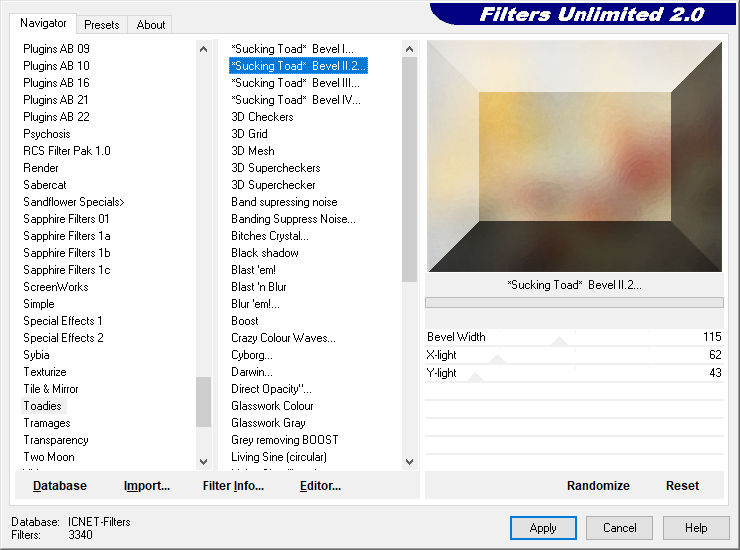Select the Navigator tab
The image size is (740, 550).
(43, 23)
